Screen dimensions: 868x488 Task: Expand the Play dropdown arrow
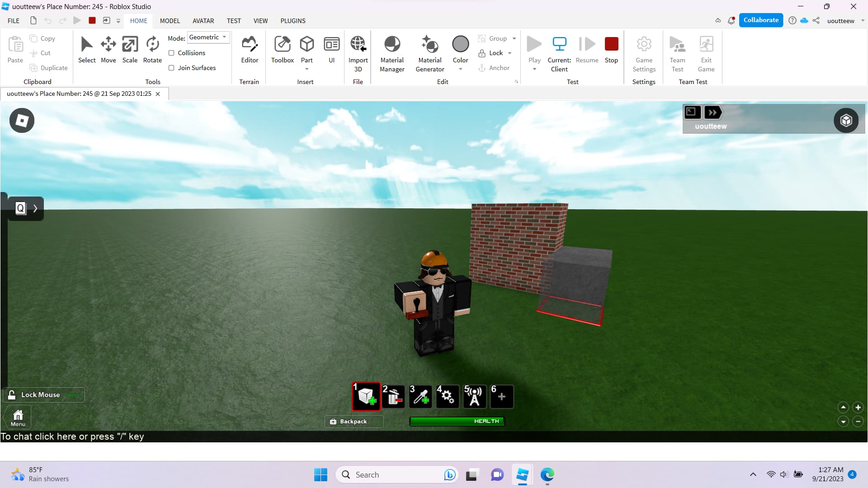534,69
